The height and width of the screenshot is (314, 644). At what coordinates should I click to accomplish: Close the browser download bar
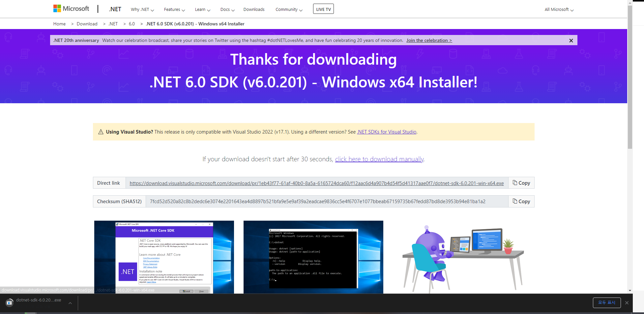(627, 303)
